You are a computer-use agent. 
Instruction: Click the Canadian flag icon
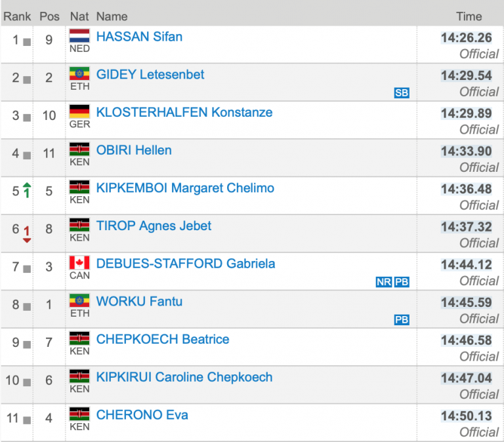coord(79,263)
